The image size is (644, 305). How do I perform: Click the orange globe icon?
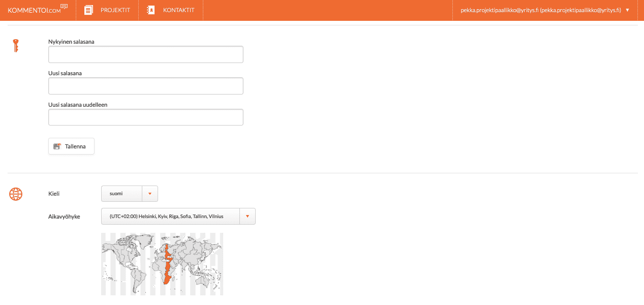(16, 194)
